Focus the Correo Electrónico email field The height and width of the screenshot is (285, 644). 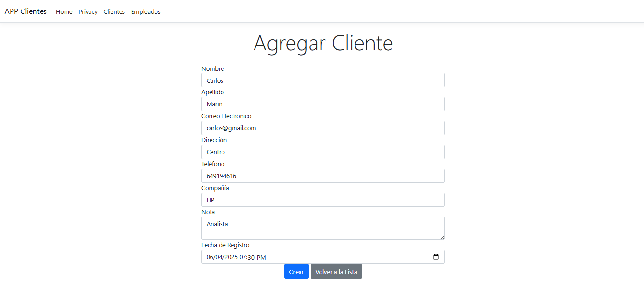(x=323, y=128)
